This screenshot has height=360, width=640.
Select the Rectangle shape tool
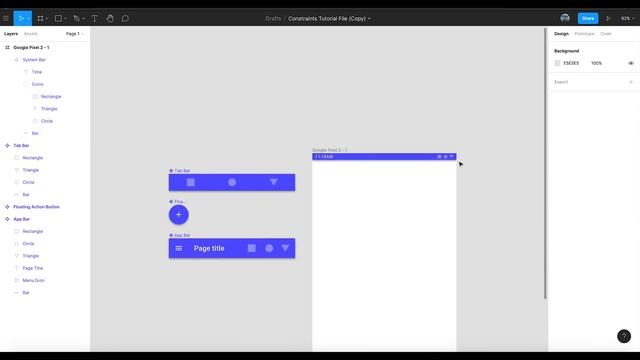58,18
